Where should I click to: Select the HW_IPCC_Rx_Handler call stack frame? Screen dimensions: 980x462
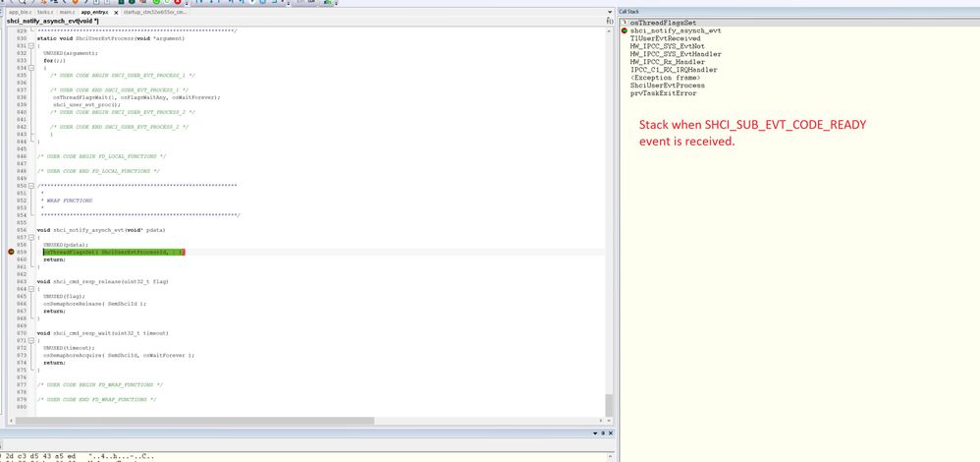pos(668,62)
